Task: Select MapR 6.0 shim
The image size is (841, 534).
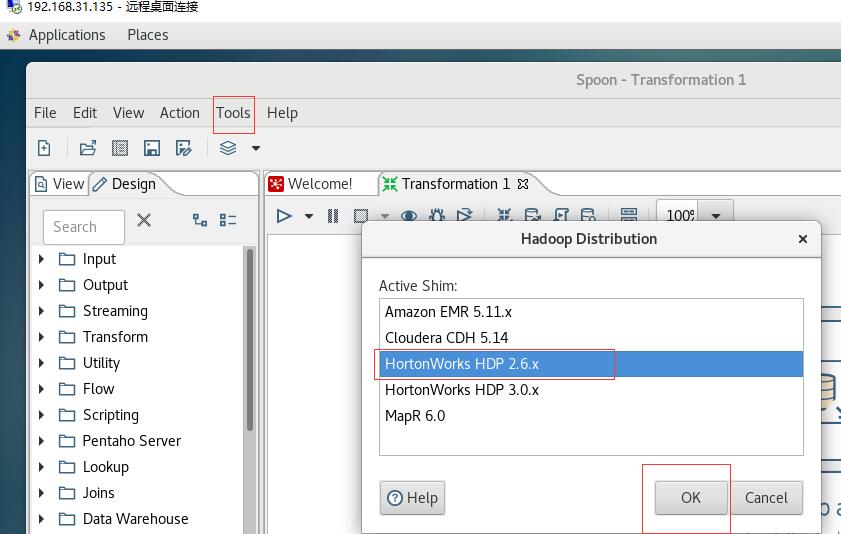Action: pos(591,416)
